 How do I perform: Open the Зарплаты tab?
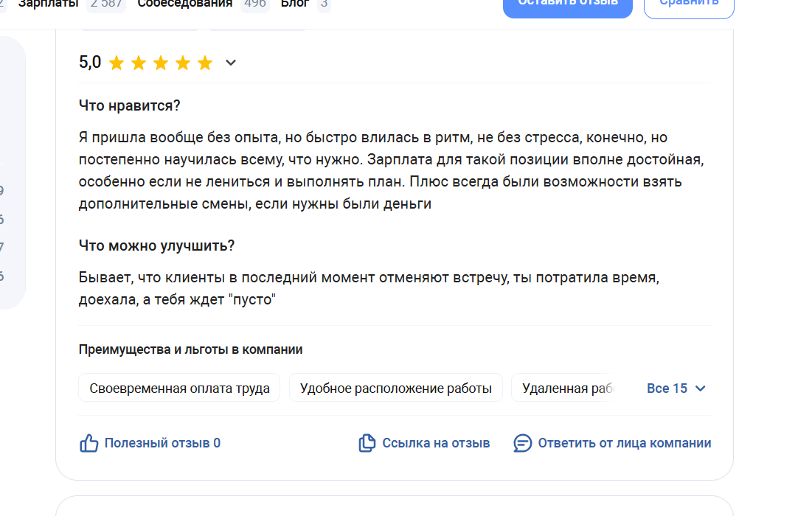(49, 3)
